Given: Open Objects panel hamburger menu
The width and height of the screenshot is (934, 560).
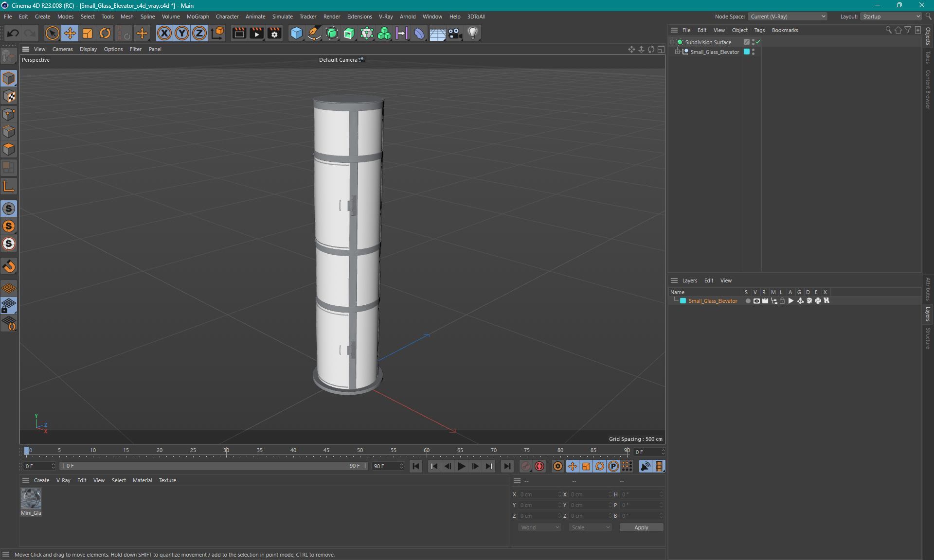Looking at the screenshot, I should pos(674,30).
